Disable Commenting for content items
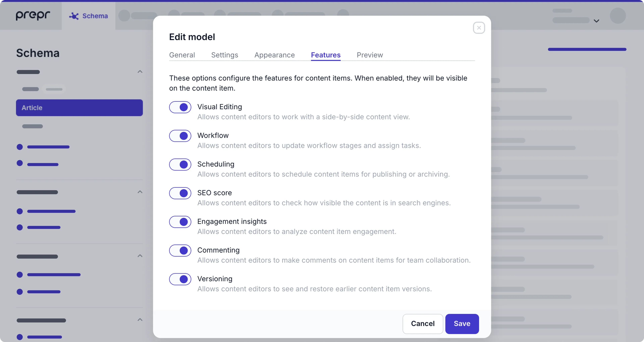The width and height of the screenshot is (644, 342). click(180, 250)
